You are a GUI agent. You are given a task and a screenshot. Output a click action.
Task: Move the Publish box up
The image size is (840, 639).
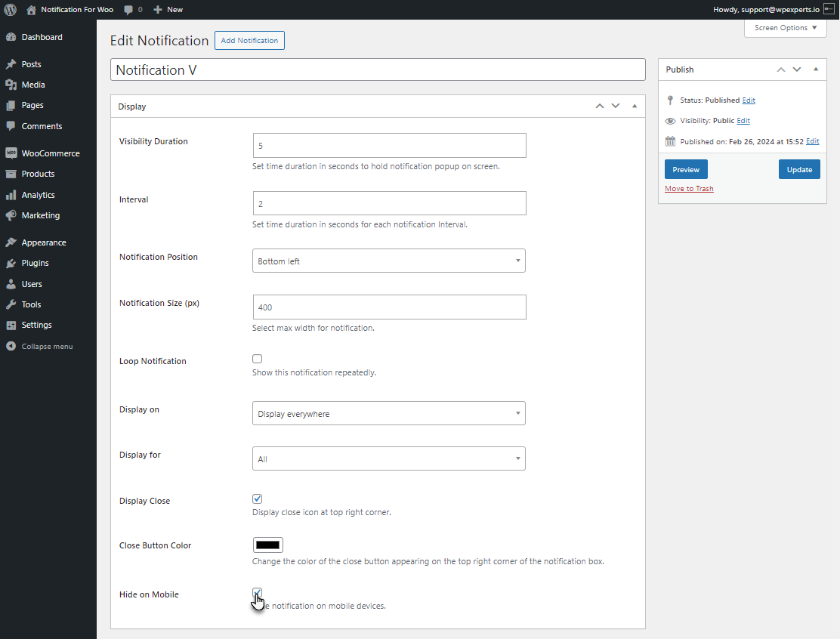click(x=781, y=69)
